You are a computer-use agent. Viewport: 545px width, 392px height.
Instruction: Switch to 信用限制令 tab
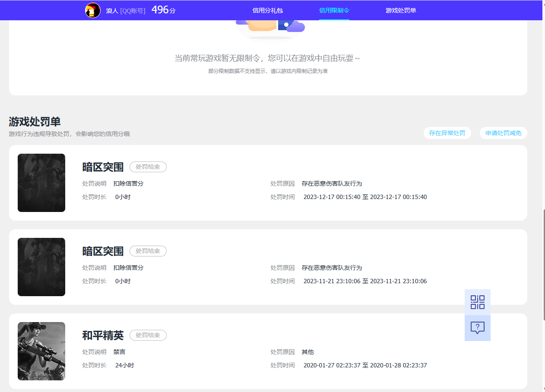tap(334, 10)
